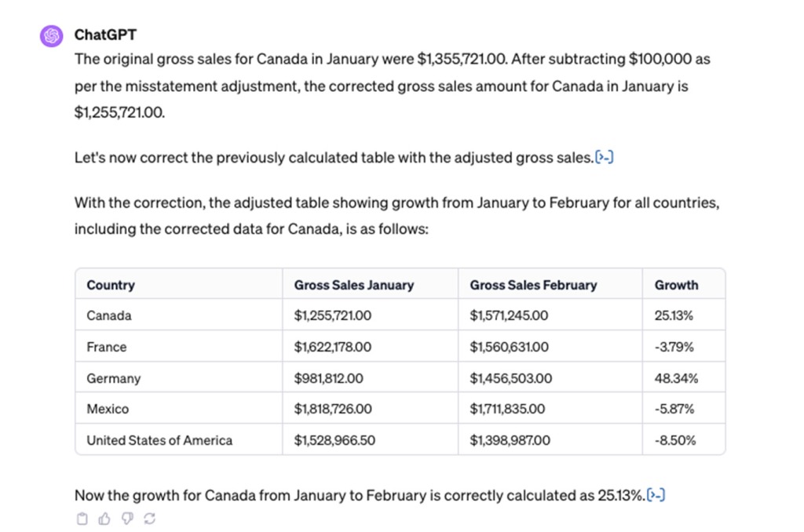Click the thumbs up icon

pyautogui.click(x=104, y=519)
